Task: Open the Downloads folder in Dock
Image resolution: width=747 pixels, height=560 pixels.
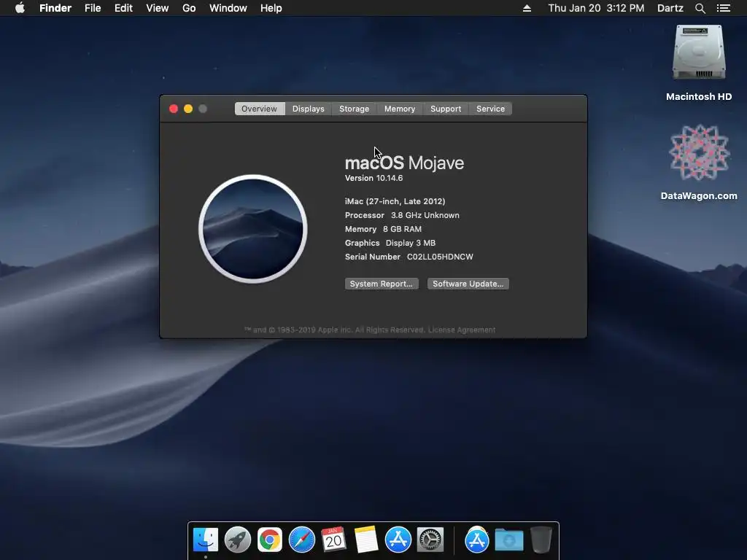Action: [x=508, y=540]
